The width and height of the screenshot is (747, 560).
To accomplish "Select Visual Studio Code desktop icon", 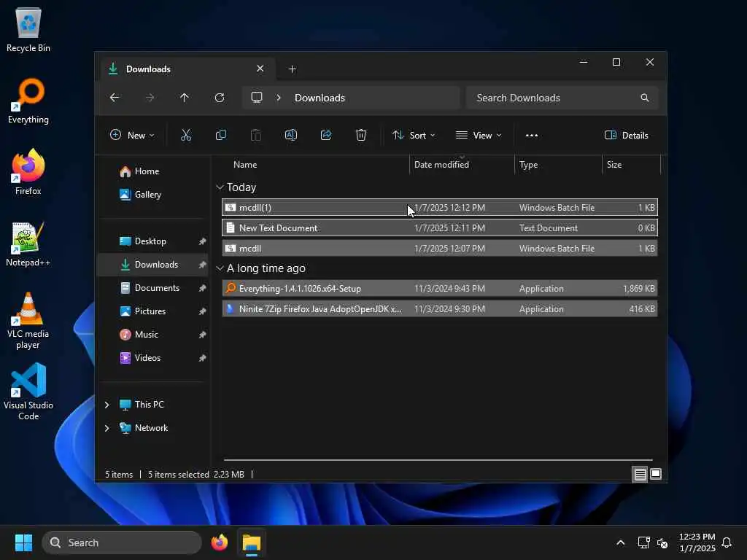I will click(28, 392).
